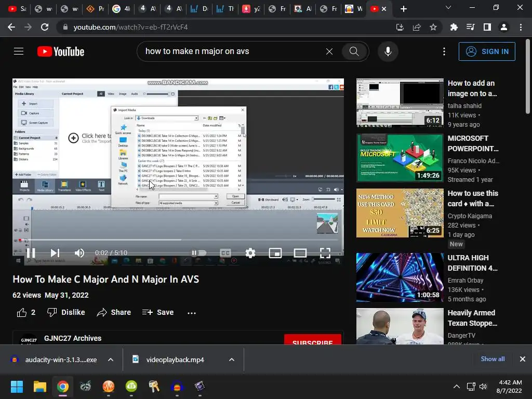Toggle the Chrome side panel
The width and height of the screenshot is (532, 399).
(487, 27)
